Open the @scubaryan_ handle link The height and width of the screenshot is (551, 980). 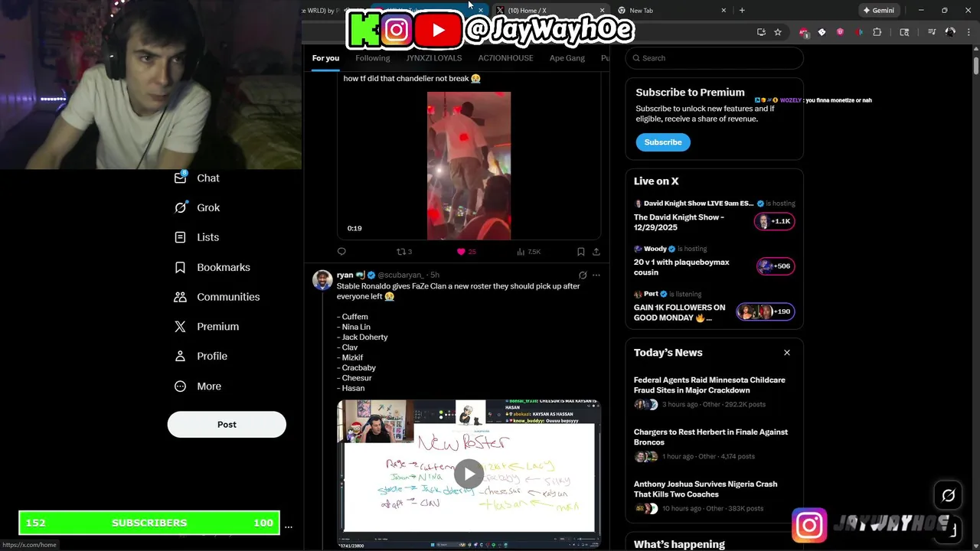400,275
